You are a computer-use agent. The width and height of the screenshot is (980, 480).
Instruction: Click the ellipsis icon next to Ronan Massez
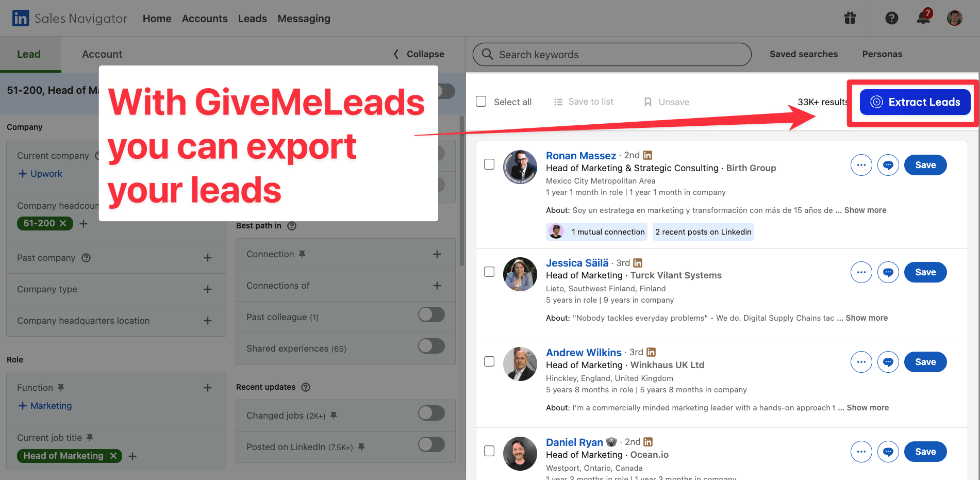click(861, 165)
